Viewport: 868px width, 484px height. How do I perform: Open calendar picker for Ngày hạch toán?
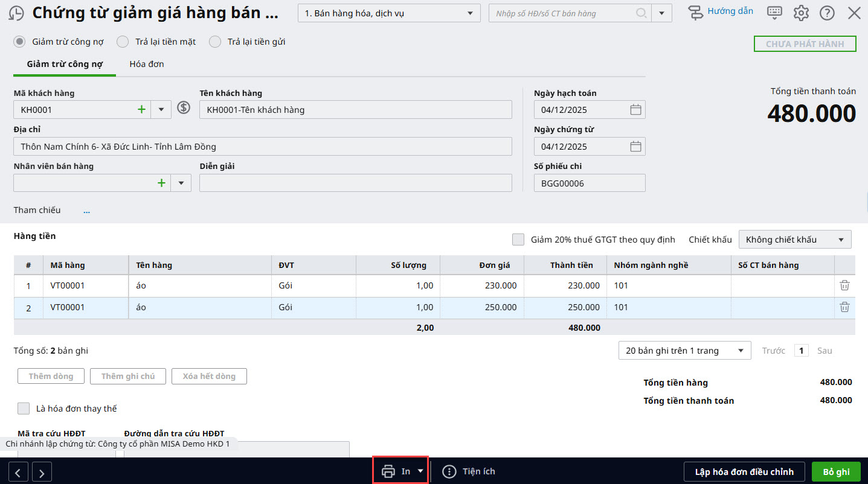point(635,110)
